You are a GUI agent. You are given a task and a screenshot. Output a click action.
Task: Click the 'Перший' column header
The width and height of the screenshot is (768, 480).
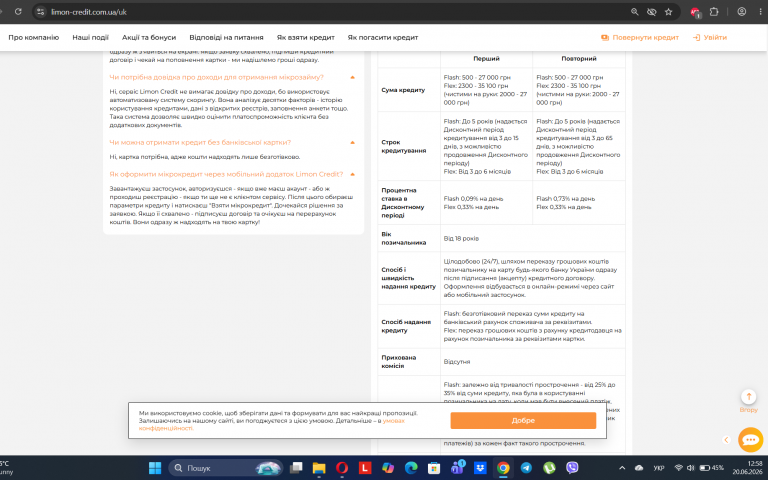[486, 58]
